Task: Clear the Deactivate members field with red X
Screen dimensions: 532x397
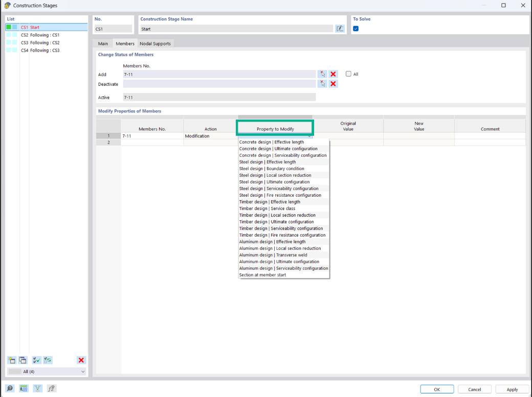Action: click(x=333, y=84)
